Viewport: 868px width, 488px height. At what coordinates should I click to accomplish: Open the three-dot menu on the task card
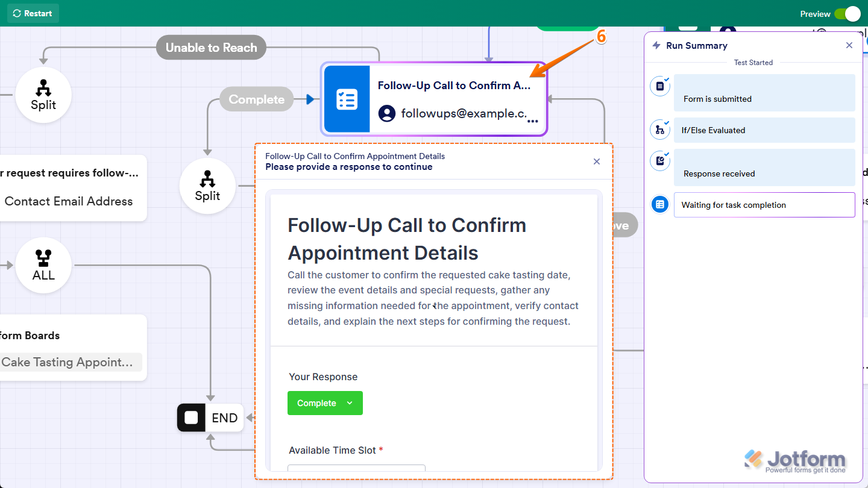click(x=533, y=120)
